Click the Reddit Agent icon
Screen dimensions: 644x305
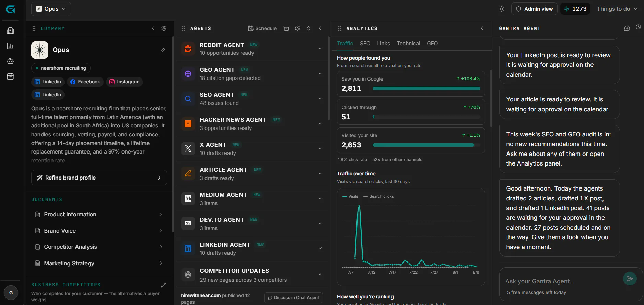[188, 49]
